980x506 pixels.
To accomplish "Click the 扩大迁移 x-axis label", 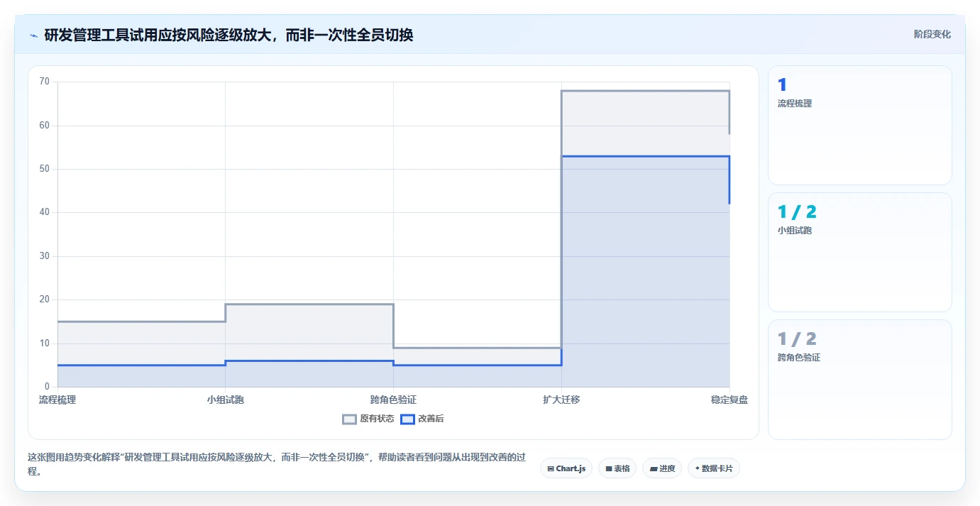I will [561, 400].
